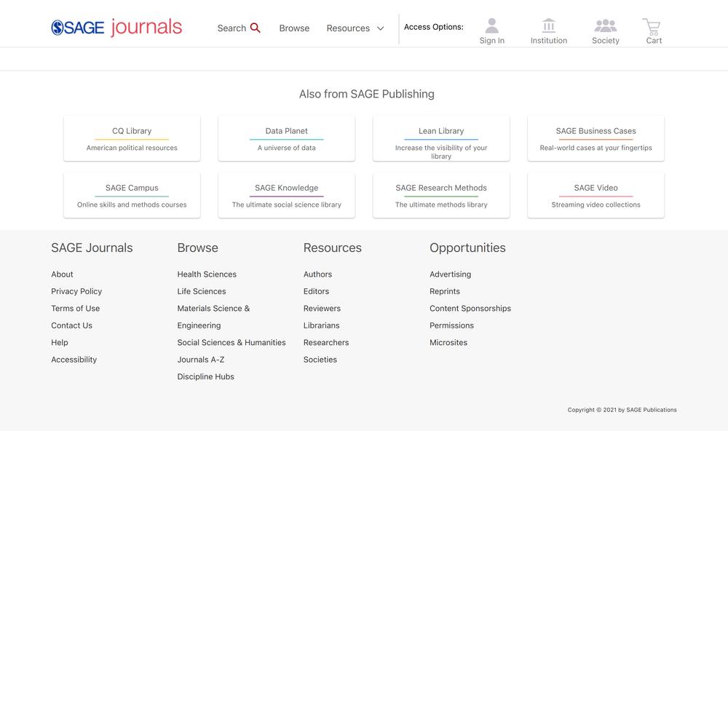Open the Editors resources link

point(316,292)
